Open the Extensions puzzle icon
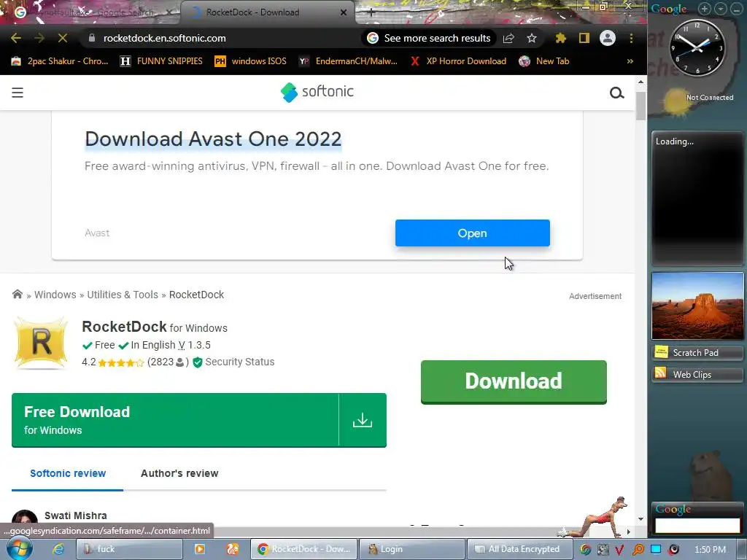747x560 pixels. click(561, 38)
